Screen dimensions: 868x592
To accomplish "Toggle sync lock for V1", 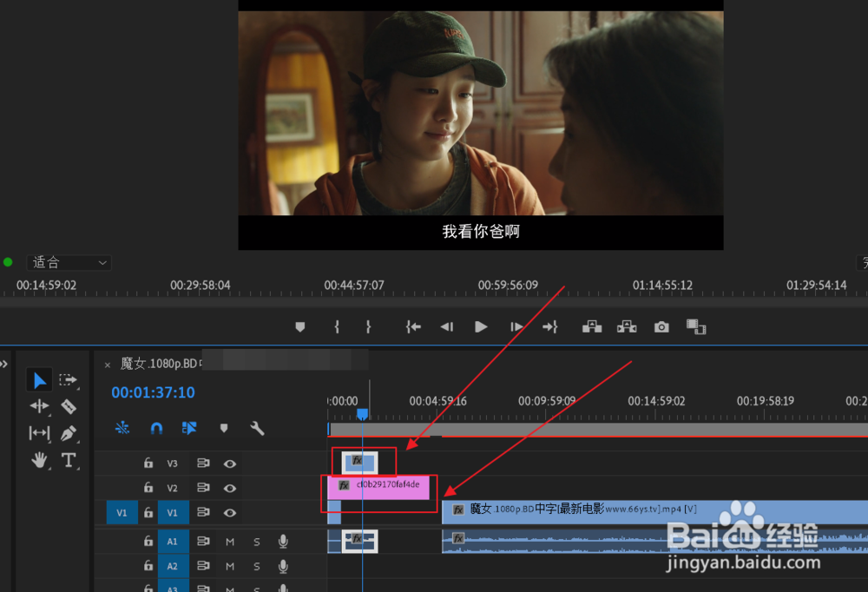I will point(203,512).
